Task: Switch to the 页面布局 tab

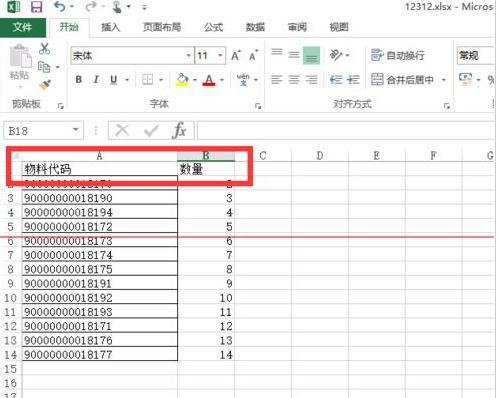Action: [162, 27]
